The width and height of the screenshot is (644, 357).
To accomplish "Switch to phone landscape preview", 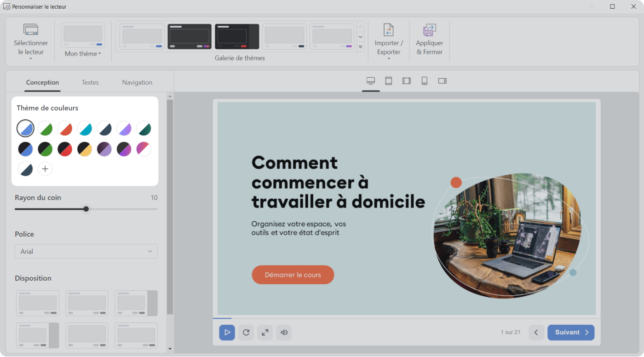I will [x=443, y=81].
